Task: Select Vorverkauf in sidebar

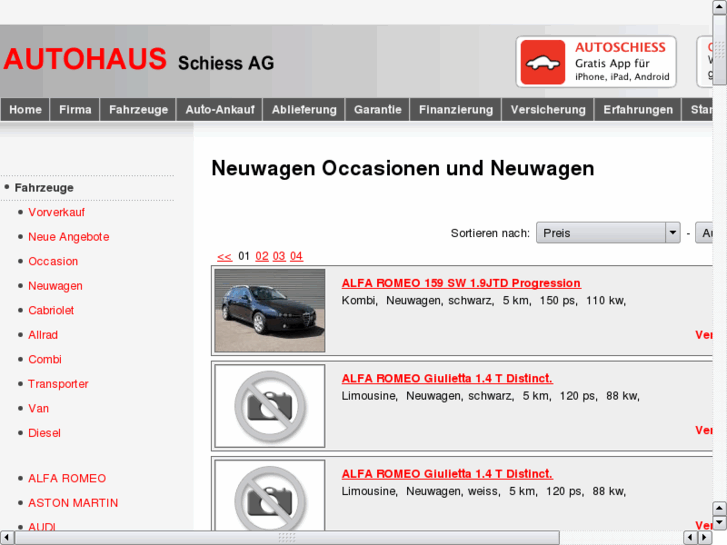Action: tap(57, 212)
